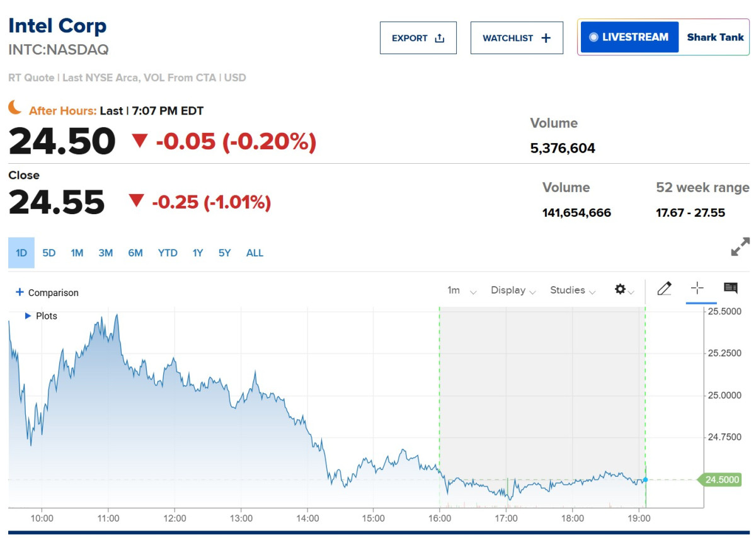
Task: Click the draw pencil tool icon
Action: point(664,289)
